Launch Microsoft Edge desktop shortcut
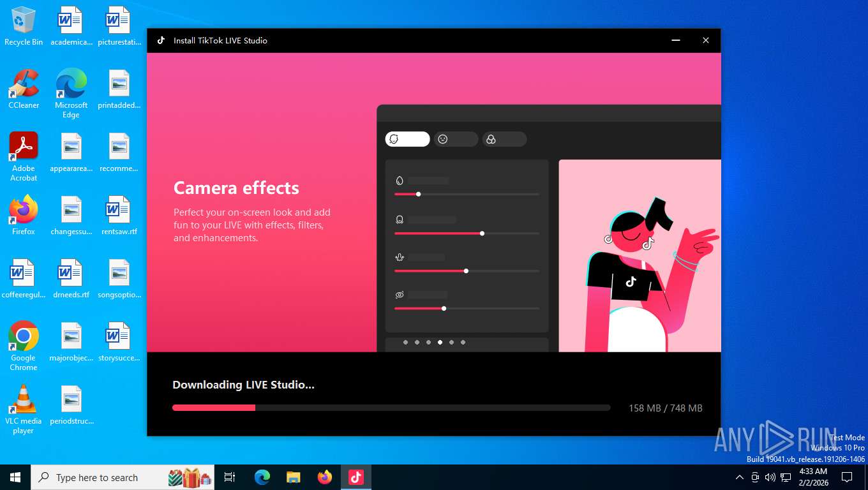The image size is (868, 490). click(x=71, y=94)
